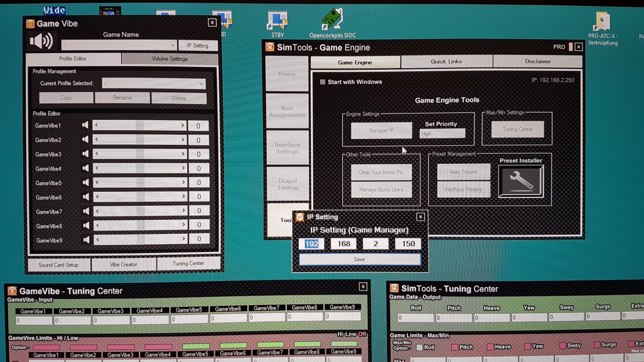Screen dimensions: 644x362
Task: Open the Max/Min Settings Tuning Center button
Action: (x=518, y=130)
